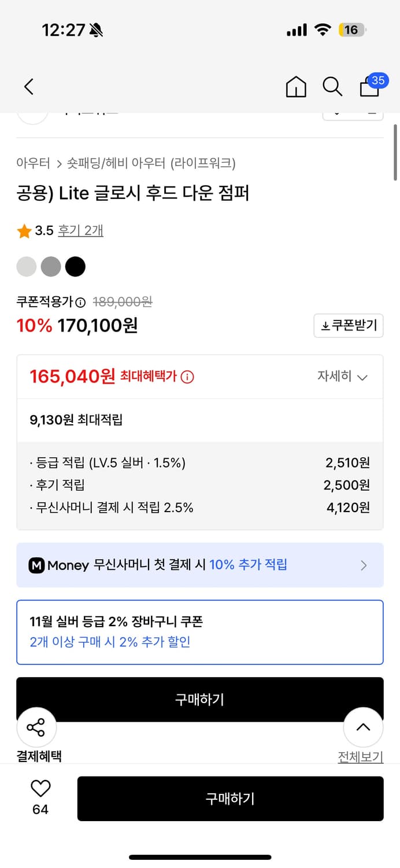Toggle the heart to like the product

click(39, 789)
